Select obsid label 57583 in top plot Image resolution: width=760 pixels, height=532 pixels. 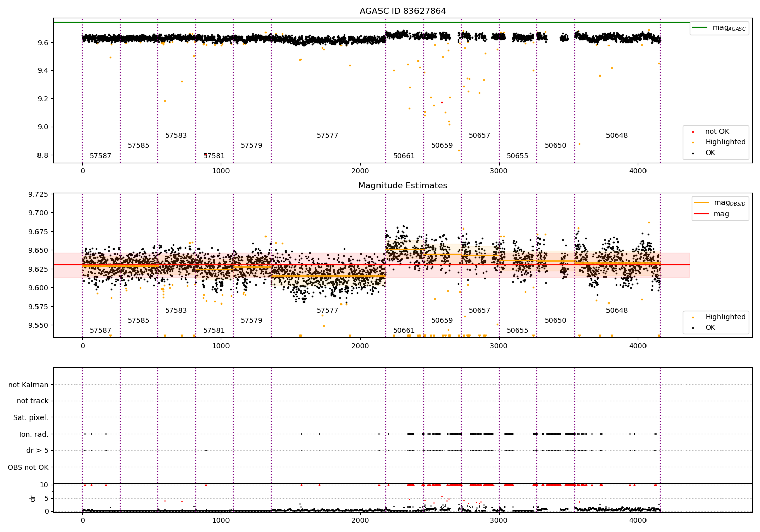pos(176,136)
